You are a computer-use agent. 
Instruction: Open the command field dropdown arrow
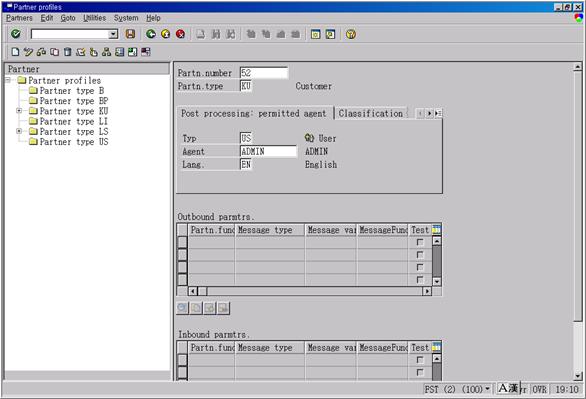113,34
